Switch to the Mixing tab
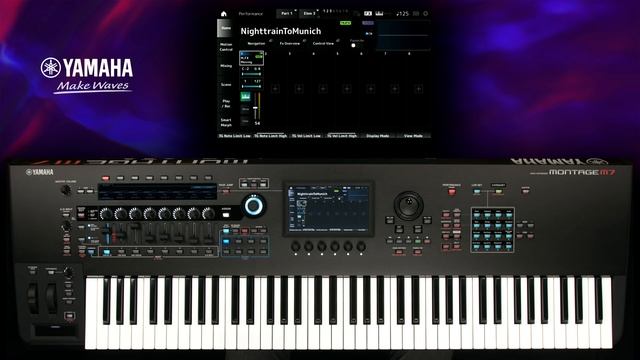 click(x=226, y=66)
